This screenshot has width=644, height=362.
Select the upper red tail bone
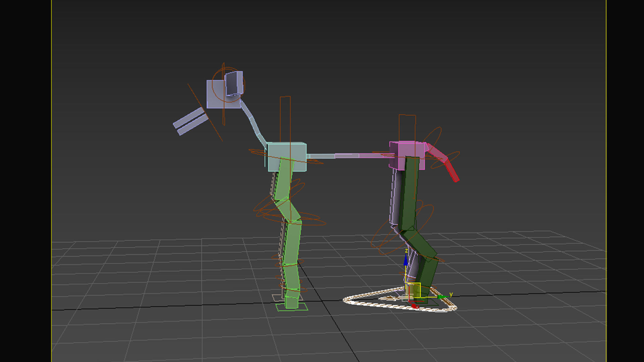point(437,153)
